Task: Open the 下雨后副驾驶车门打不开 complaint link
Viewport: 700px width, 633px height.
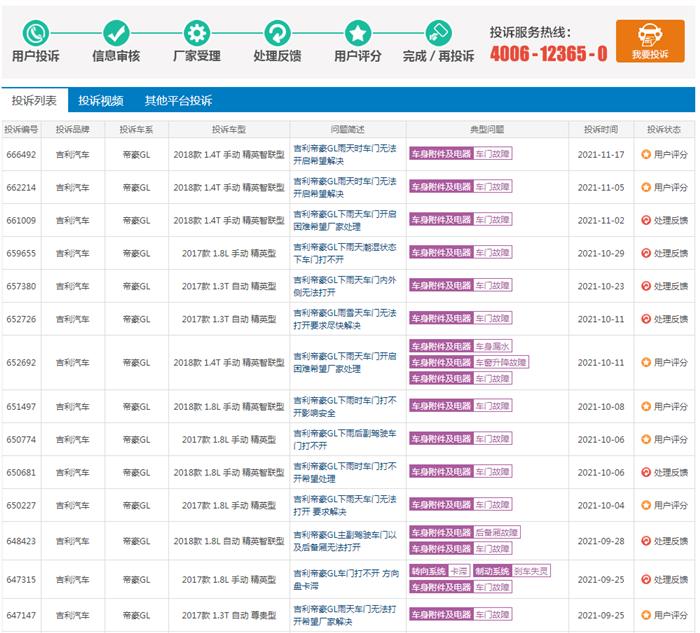Action: (345, 440)
